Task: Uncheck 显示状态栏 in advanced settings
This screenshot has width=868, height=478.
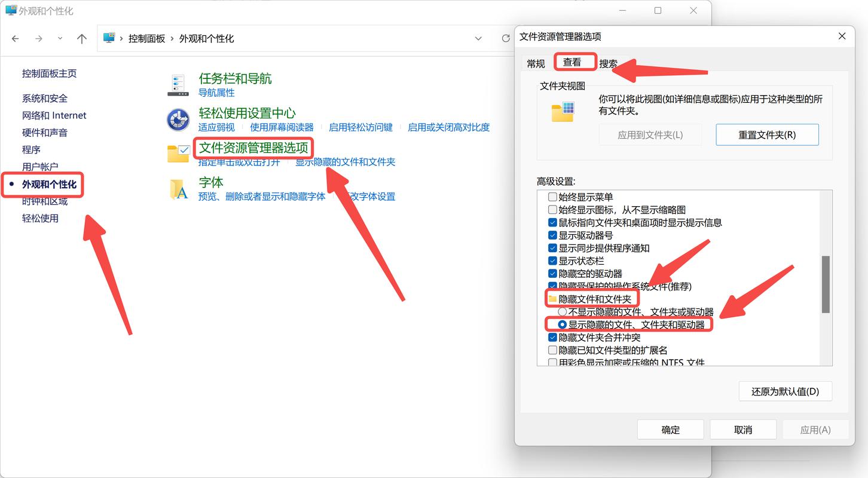Action: coord(552,261)
